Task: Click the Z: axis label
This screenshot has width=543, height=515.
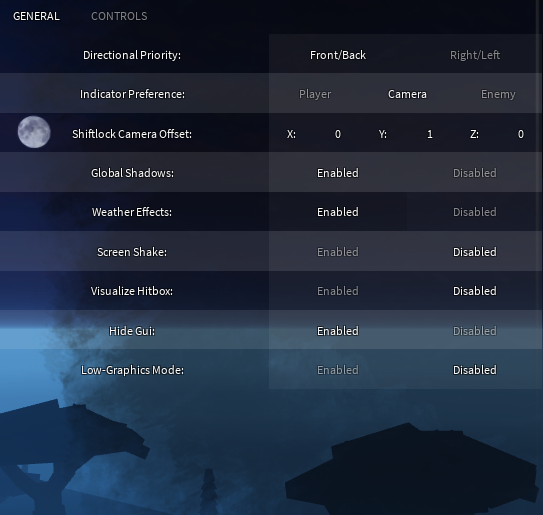Action: [474, 134]
